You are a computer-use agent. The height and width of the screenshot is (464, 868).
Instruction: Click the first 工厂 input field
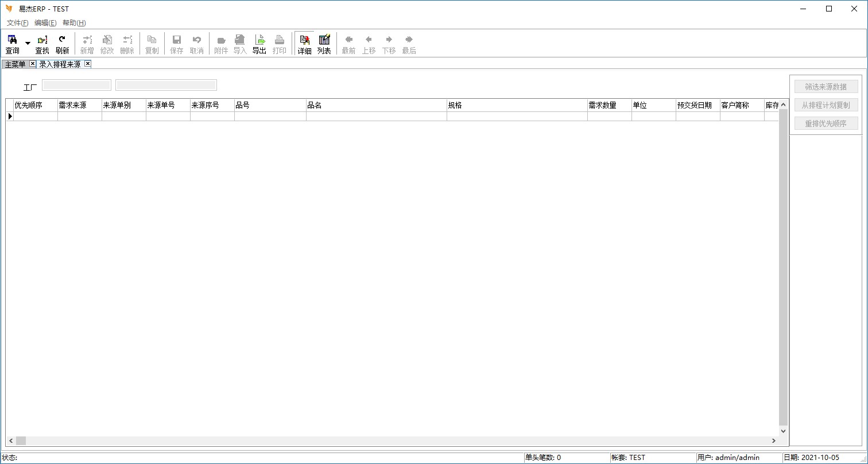click(76, 85)
